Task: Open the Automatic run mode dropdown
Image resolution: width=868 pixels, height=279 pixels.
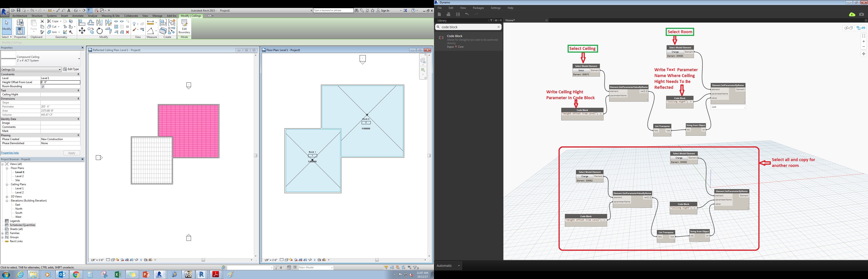Action: [448, 265]
